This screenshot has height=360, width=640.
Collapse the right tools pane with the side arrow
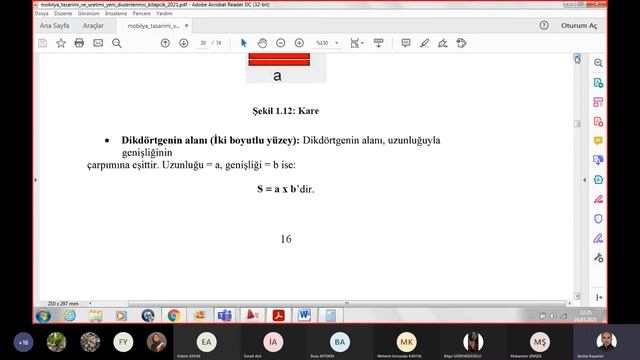584,180
